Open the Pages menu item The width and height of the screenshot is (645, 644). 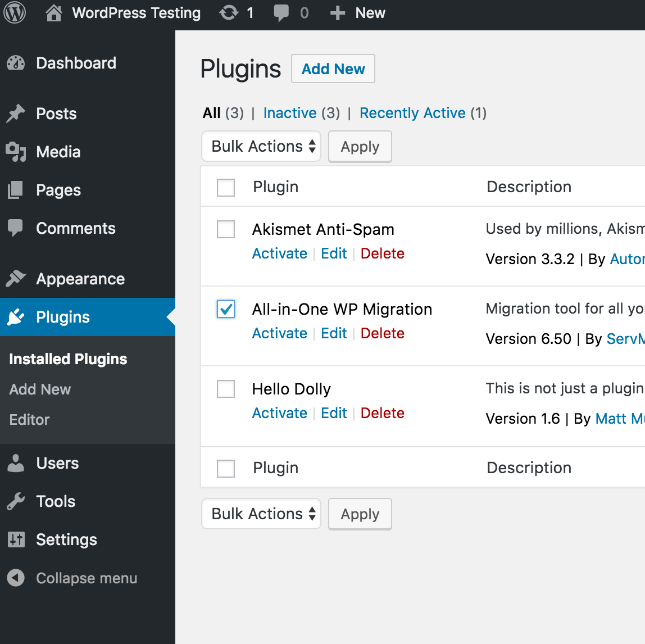[88, 190]
